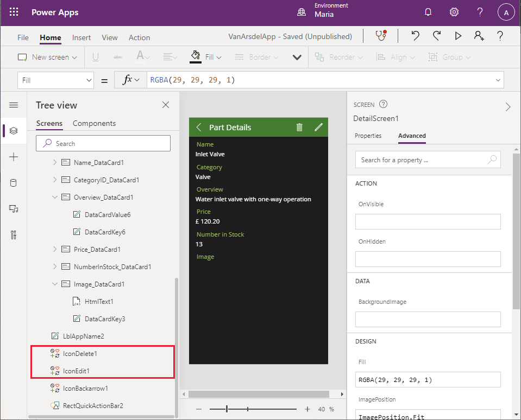Switch to the Properties tab
Screen dimensions: 521x420
(368, 136)
